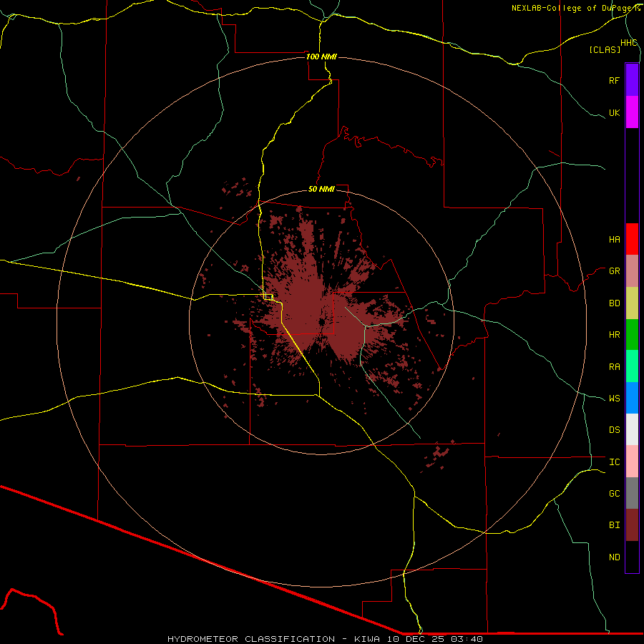Click the [CLAS] units label
Viewport: 644px width, 644px height.
pos(605,49)
